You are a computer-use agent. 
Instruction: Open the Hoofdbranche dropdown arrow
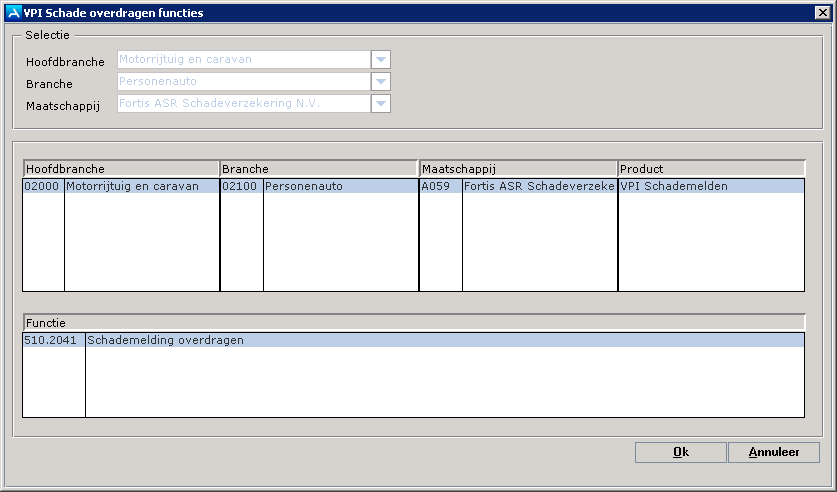[x=380, y=60]
